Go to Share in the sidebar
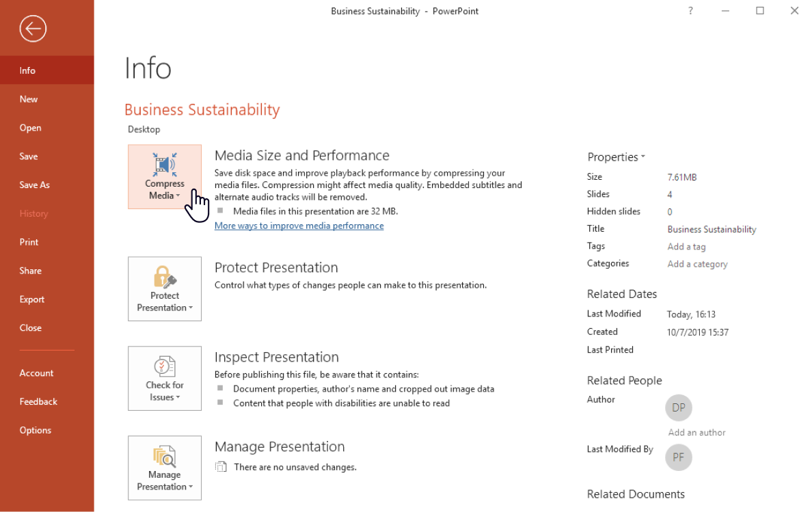The height and width of the screenshot is (512, 812). [x=47, y=271]
